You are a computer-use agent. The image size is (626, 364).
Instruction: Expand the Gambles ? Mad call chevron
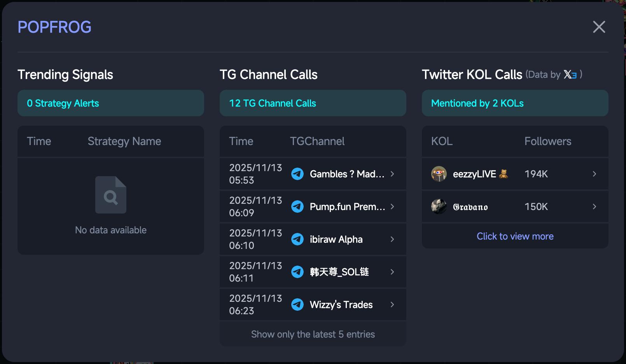[x=392, y=174]
